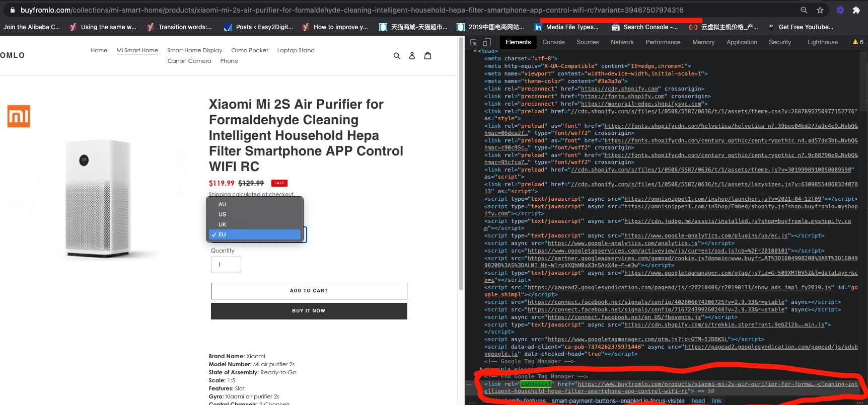Bookmark page with the star icon

pos(820,10)
